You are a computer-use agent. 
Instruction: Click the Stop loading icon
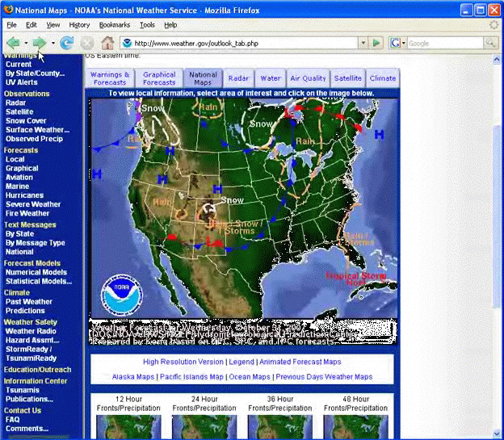(x=86, y=43)
